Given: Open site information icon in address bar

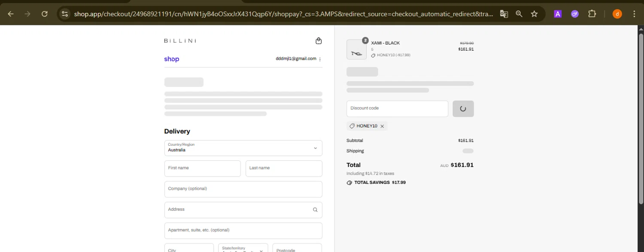Looking at the screenshot, I should coord(65,14).
